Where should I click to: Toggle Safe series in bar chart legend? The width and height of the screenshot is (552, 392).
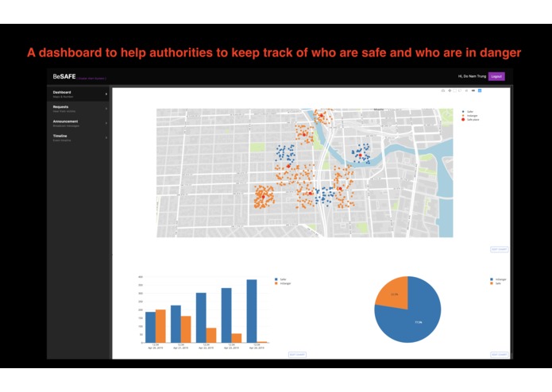pyautogui.click(x=280, y=279)
